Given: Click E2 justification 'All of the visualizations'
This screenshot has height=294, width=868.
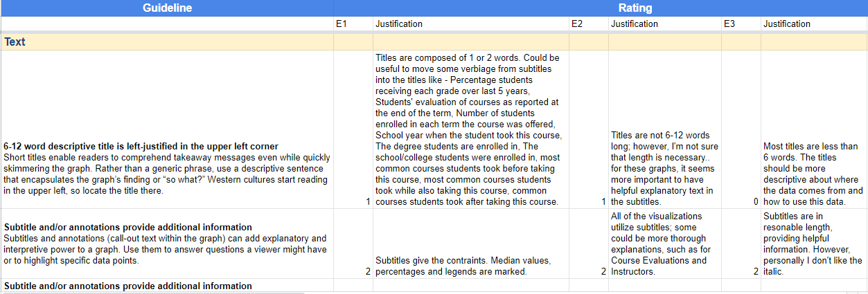Looking at the screenshot, I should click(x=664, y=244).
